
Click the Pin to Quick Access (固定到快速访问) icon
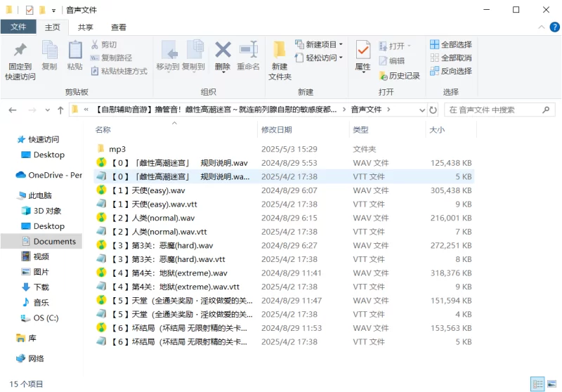(20, 51)
